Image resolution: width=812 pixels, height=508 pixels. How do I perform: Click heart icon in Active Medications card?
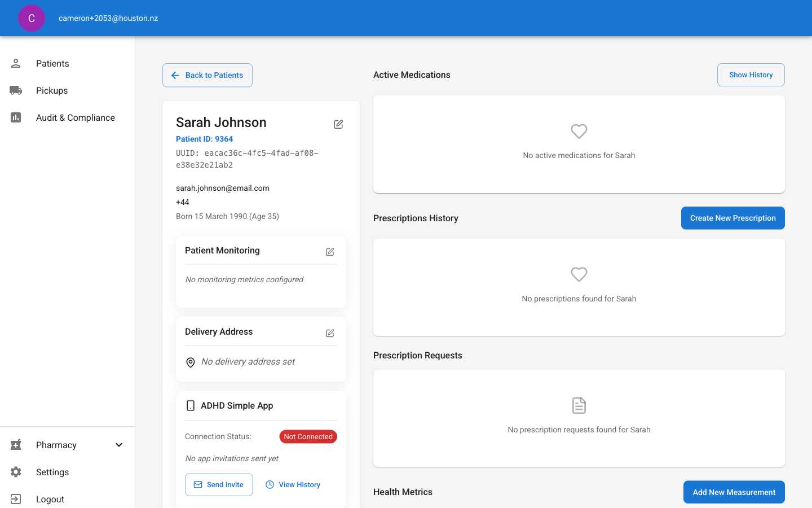point(579,131)
